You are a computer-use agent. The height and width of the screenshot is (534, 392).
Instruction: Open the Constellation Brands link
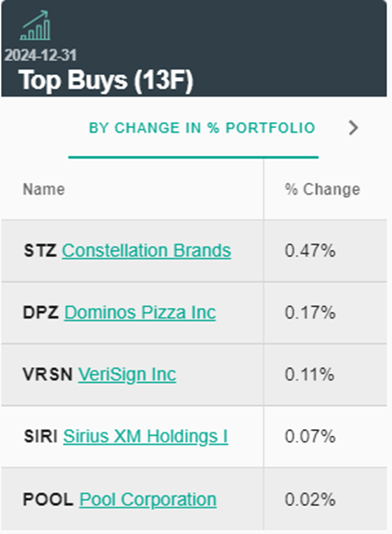pos(146,250)
